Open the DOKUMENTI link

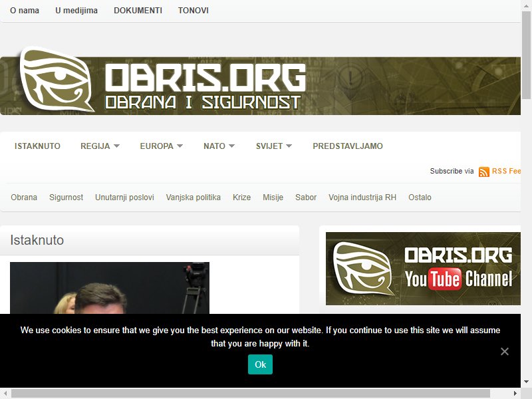click(138, 11)
